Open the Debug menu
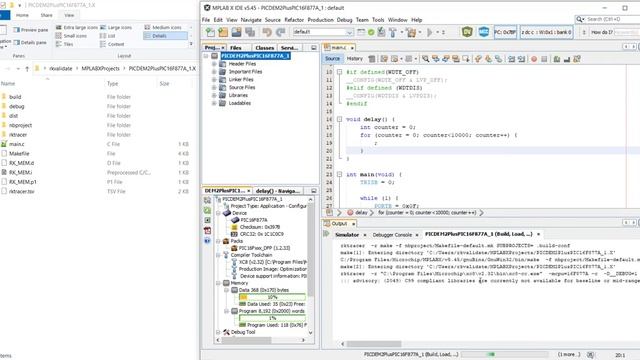 [x=344, y=20]
